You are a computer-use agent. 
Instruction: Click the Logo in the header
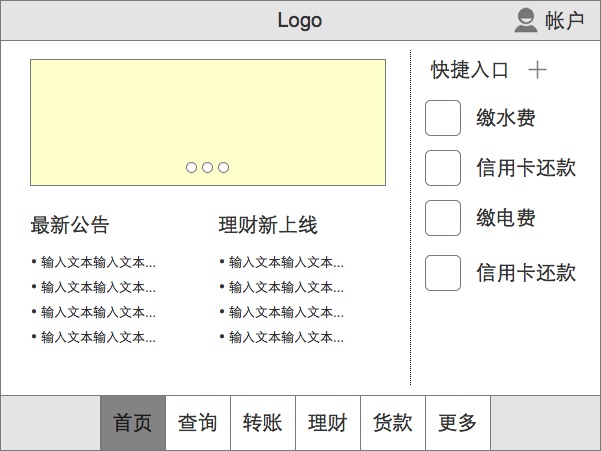(x=300, y=21)
